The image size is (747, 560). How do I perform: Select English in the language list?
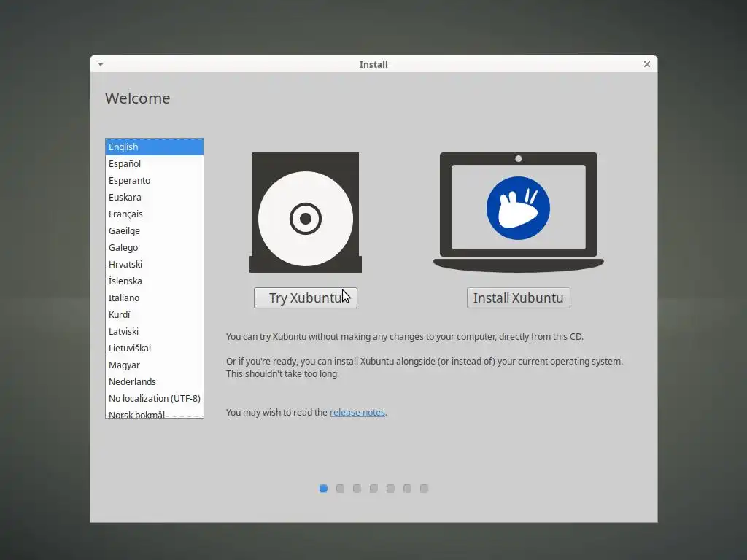155,147
